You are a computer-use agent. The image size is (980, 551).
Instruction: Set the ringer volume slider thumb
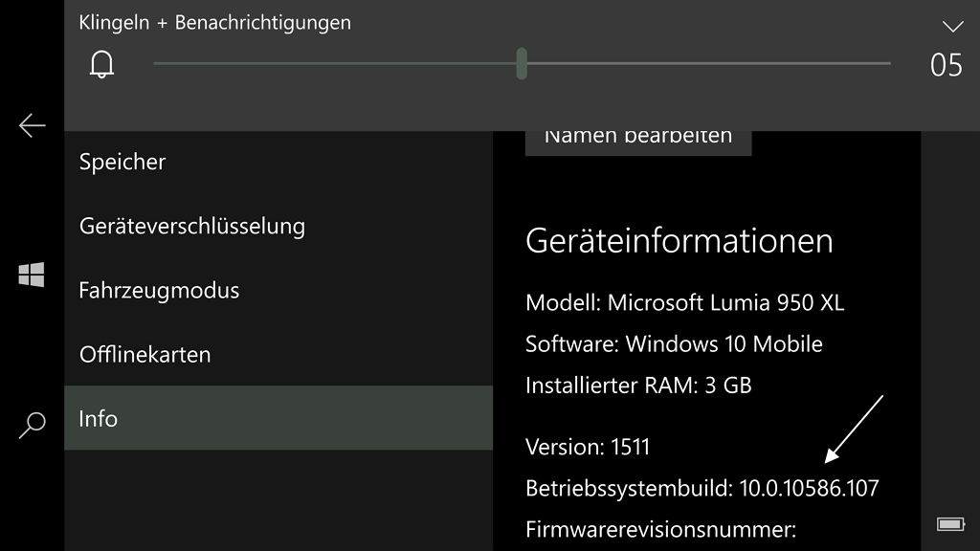pyautogui.click(x=522, y=64)
